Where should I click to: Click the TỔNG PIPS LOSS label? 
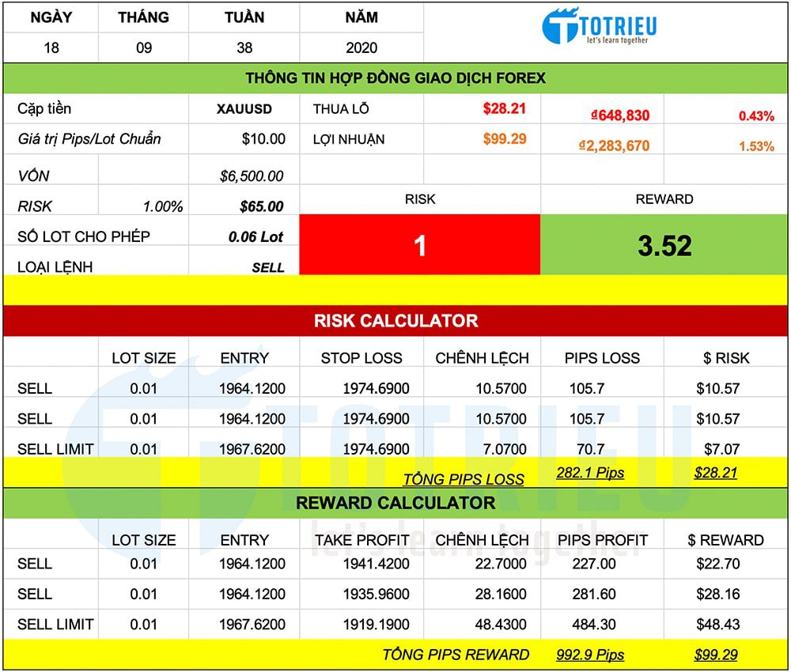click(463, 479)
